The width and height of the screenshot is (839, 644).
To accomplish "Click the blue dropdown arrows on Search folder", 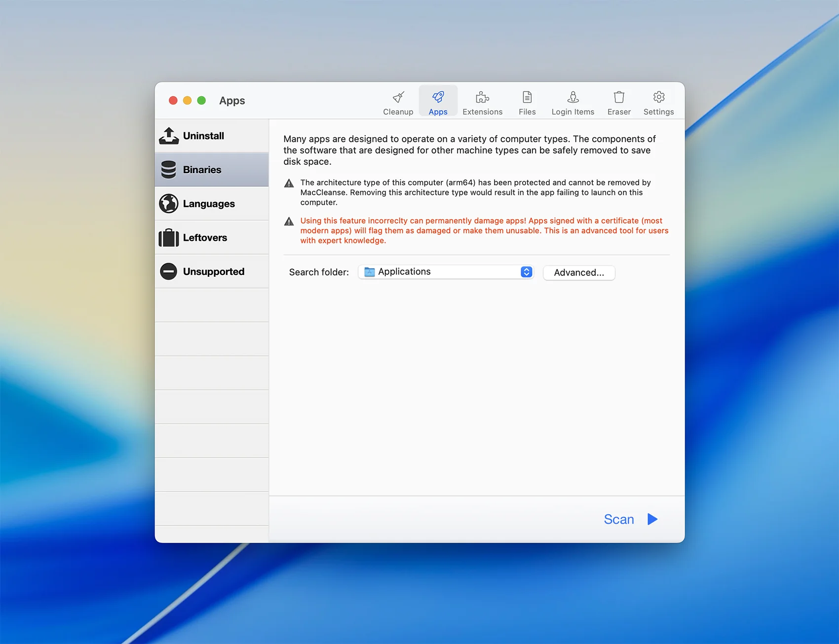I will point(526,272).
